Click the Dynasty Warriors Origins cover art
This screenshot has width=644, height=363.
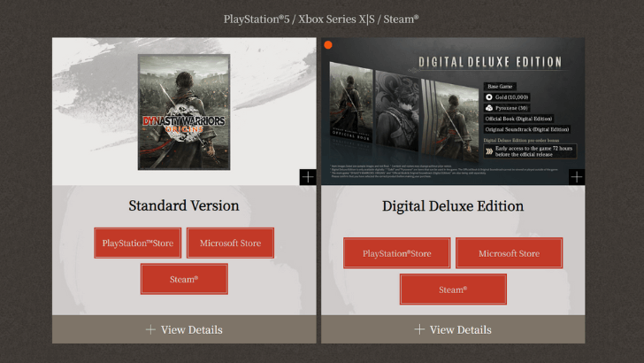(184, 112)
